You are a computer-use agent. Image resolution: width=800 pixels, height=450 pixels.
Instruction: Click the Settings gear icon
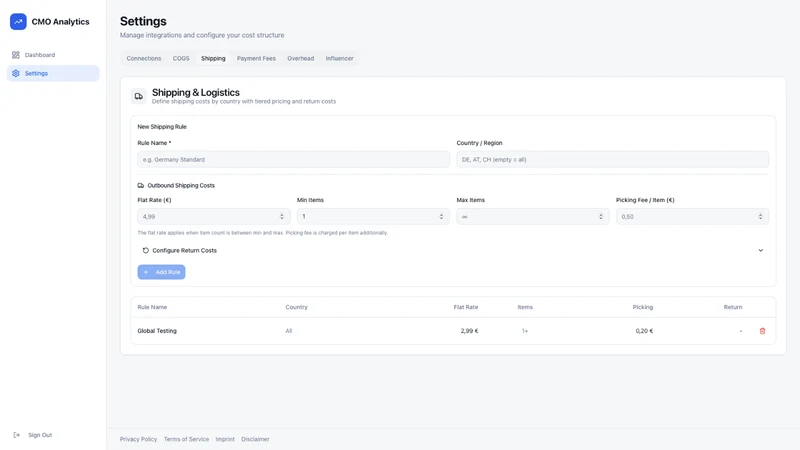(16, 73)
